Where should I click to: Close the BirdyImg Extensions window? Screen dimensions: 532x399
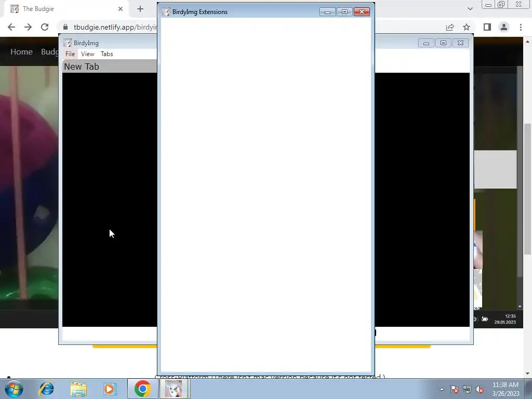(362, 12)
